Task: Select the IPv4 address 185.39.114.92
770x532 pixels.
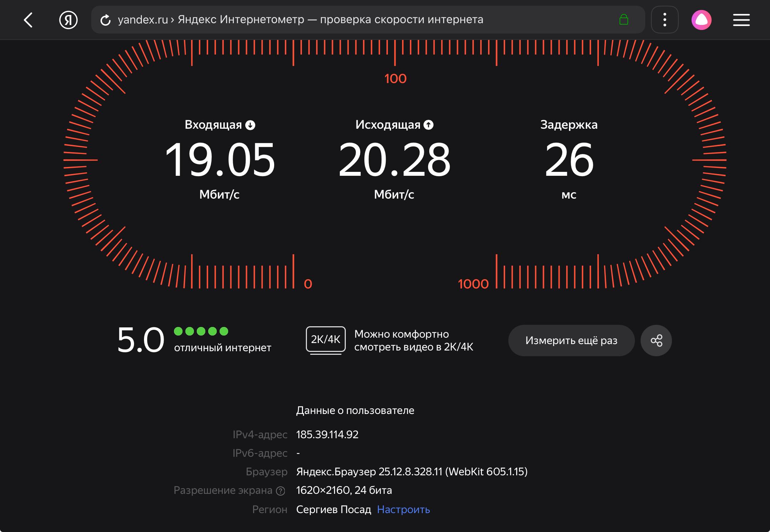Action: [327, 434]
